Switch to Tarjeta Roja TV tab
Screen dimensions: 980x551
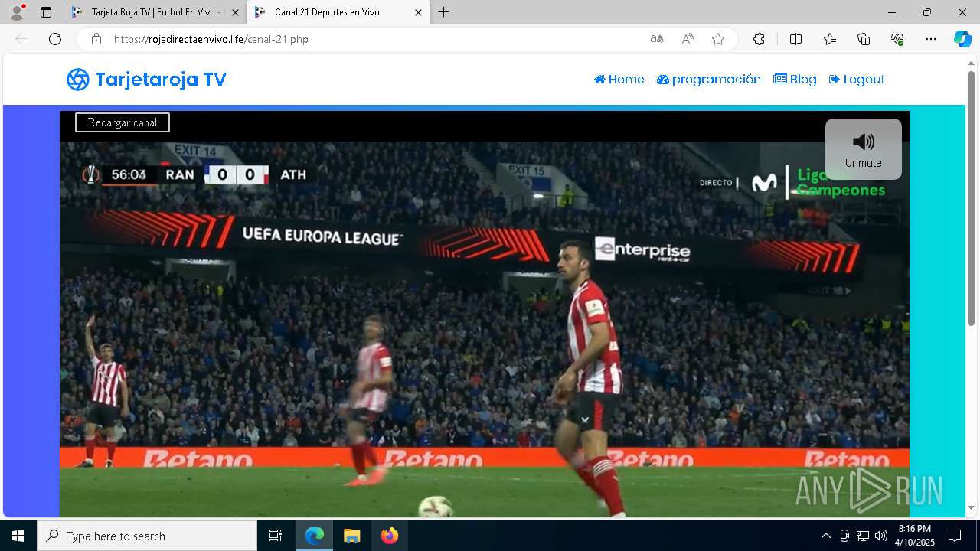[155, 12]
